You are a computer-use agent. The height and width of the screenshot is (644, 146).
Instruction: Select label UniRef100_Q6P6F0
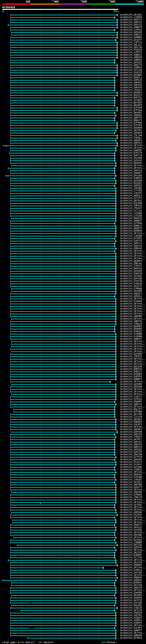click(x=131, y=429)
